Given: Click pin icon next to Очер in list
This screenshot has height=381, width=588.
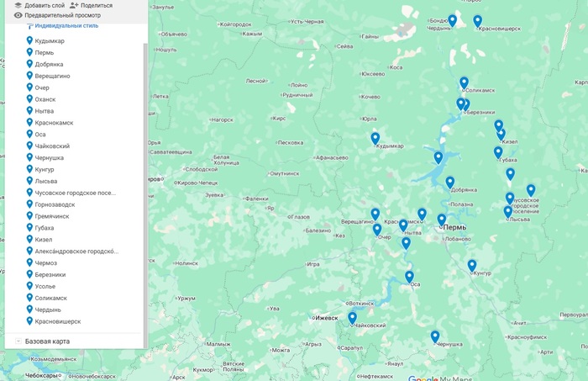Looking at the screenshot, I should tap(29, 87).
